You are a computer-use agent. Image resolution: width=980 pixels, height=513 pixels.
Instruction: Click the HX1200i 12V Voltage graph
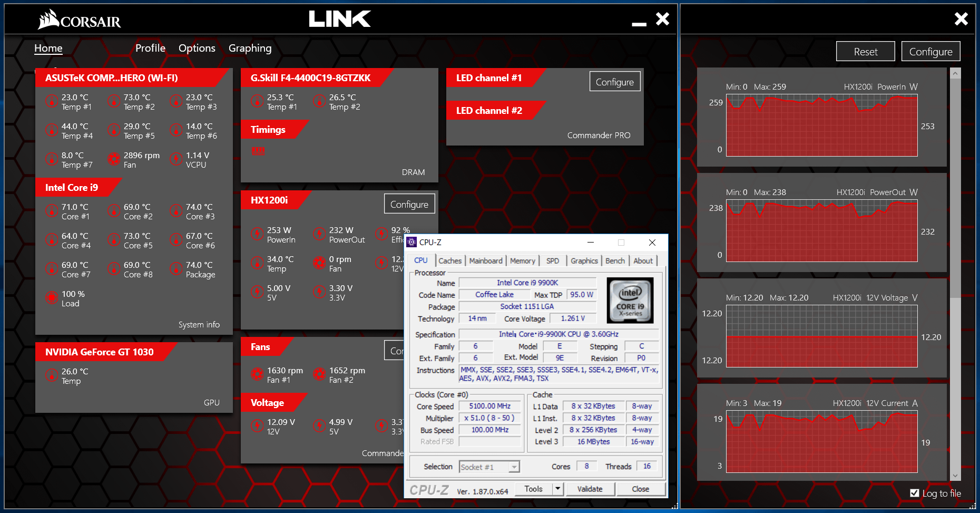[822, 336]
